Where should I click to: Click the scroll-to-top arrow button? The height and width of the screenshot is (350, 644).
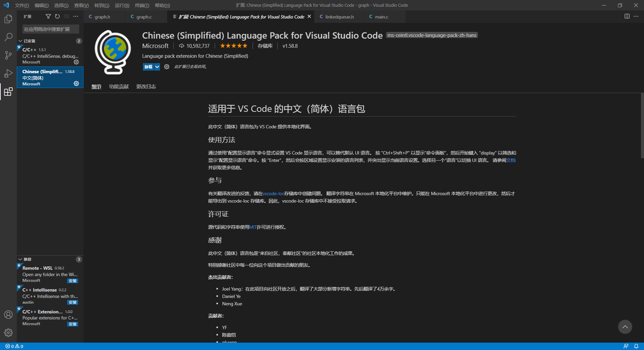click(x=625, y=327)
